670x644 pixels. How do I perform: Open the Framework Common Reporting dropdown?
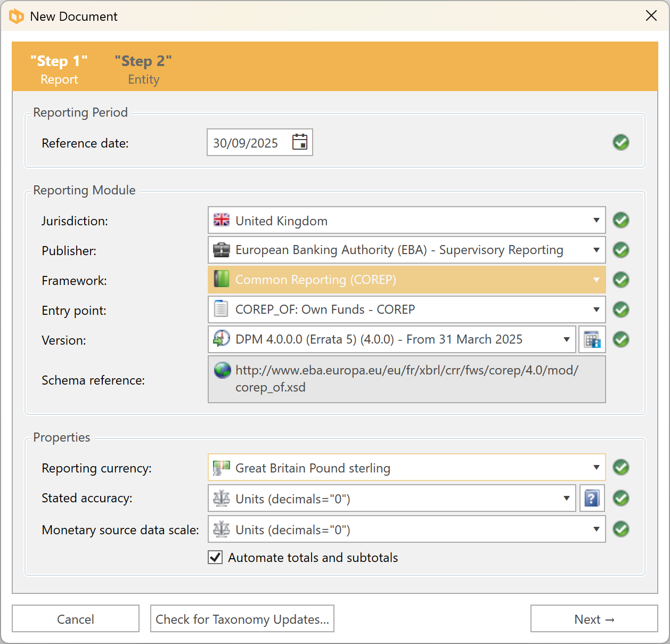click(x=596, y=280)
